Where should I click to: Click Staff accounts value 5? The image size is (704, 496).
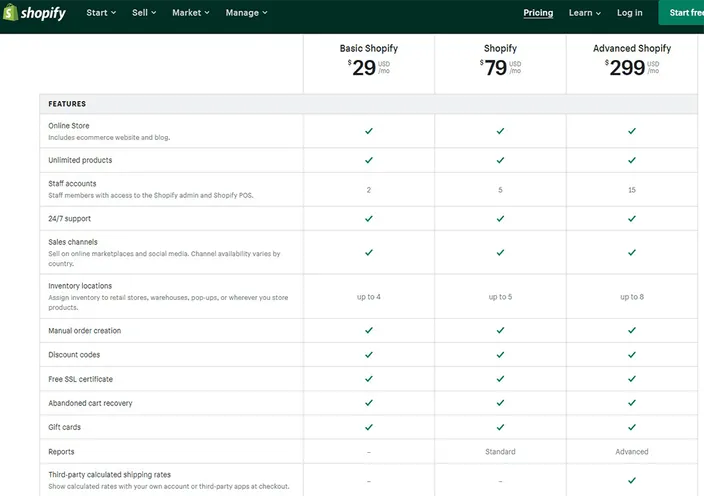(500, 190)
